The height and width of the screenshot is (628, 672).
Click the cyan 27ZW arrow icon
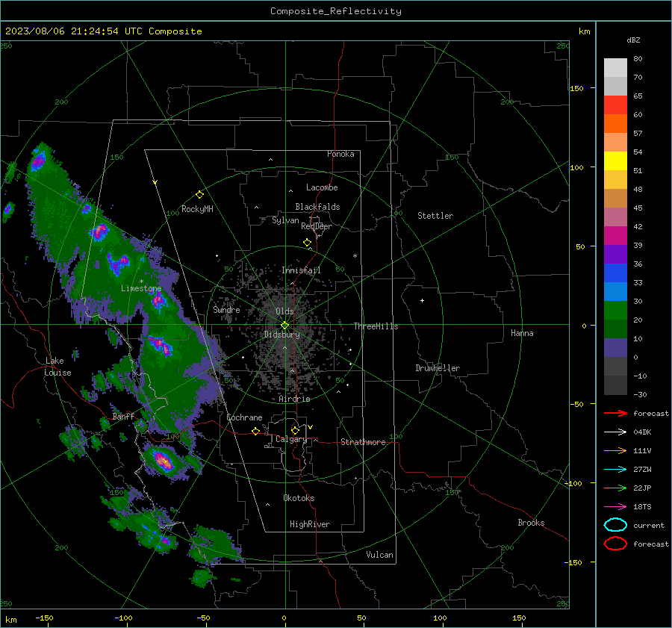615,470
